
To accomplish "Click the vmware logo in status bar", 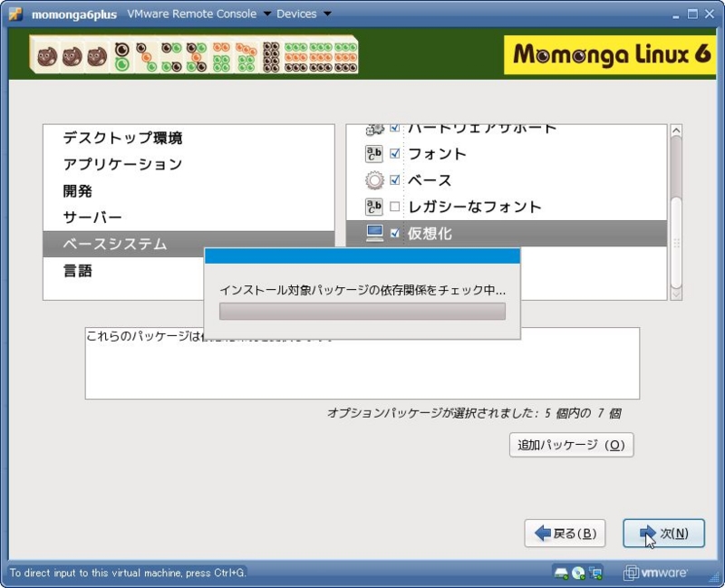I will tap(654, 573).
